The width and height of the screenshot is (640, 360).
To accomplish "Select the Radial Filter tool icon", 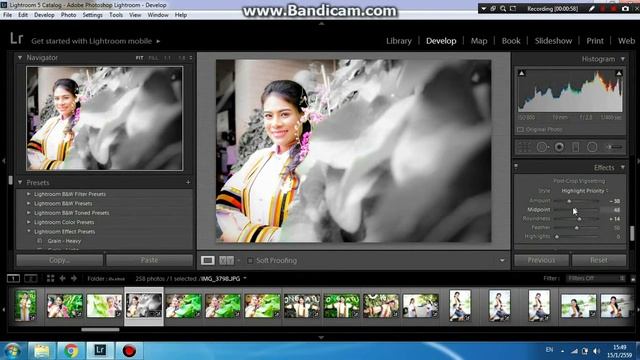I will click(x=592, y=147).
